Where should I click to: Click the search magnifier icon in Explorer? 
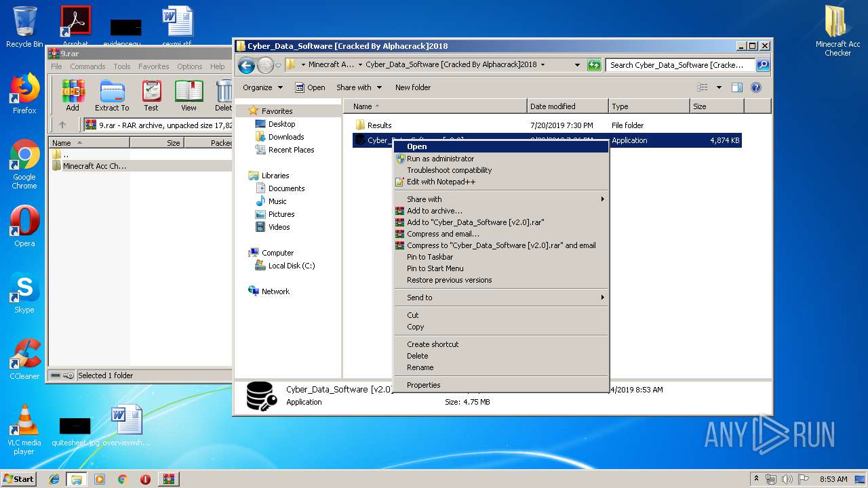click(x=763, y=65)
